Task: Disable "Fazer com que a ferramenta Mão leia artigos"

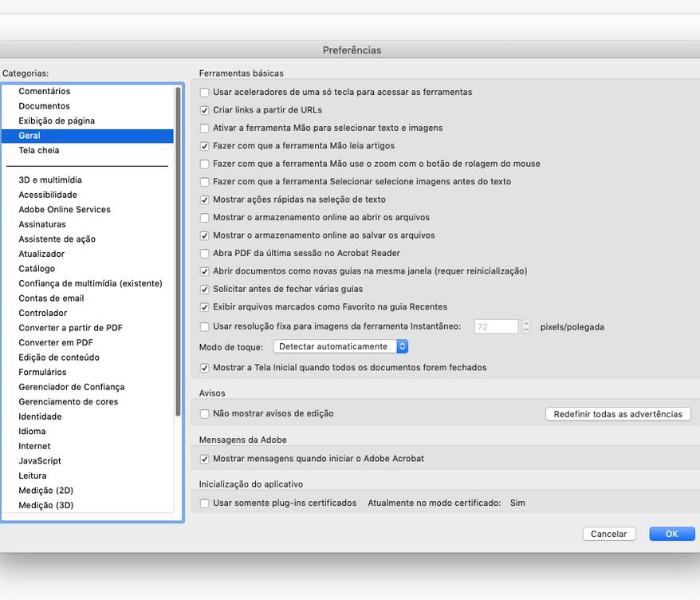Action: pos(205,145)
